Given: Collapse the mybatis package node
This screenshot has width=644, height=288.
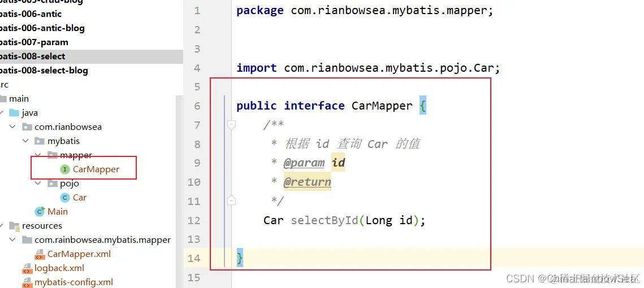Looking at the screenshot, I should pyautogui.click(x=25, y=141).
